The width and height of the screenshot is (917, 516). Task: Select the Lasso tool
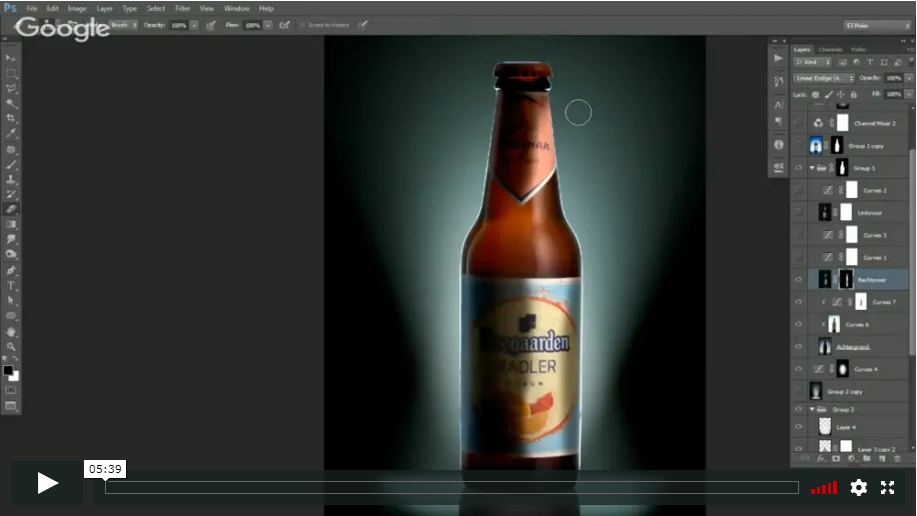[11, 89]
